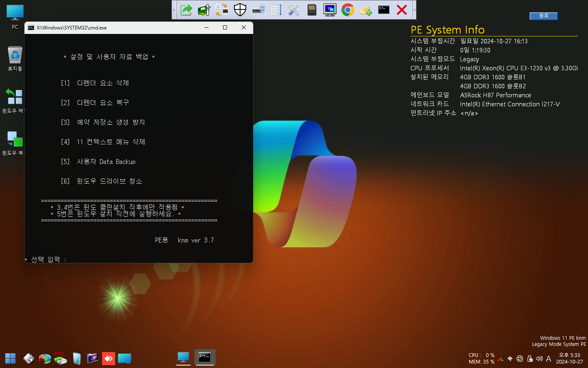Image resolution: width=588 pixels, height=368 pixels.
Task: Open the network globe tray icon
Action: (x=520, y=359)
